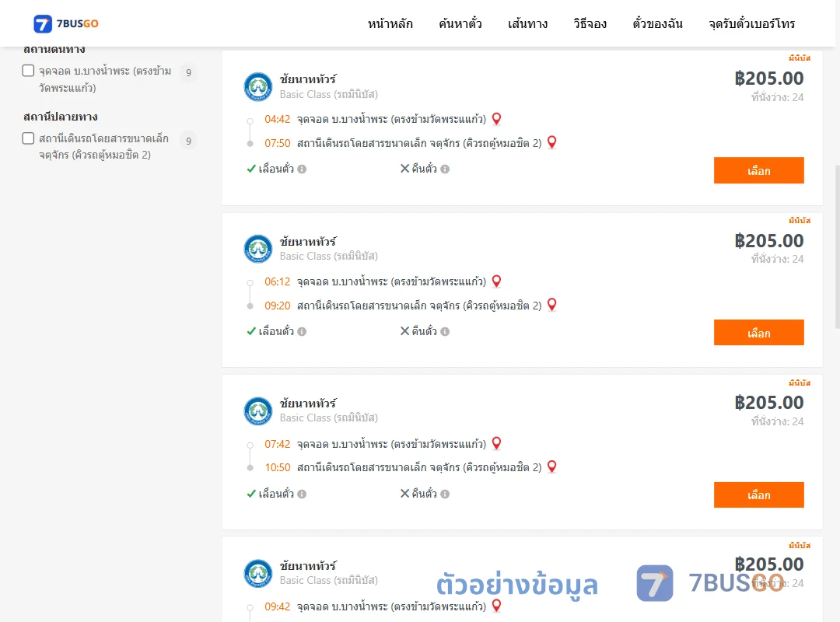Select the 07:42 trip with เลือก button

758,495
